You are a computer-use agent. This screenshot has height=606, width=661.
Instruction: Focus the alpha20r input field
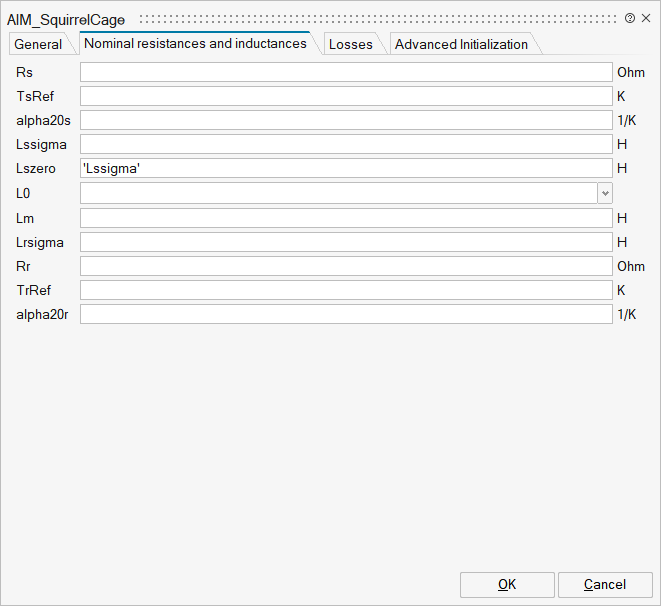pyautogui.click(x=345, y=314)
